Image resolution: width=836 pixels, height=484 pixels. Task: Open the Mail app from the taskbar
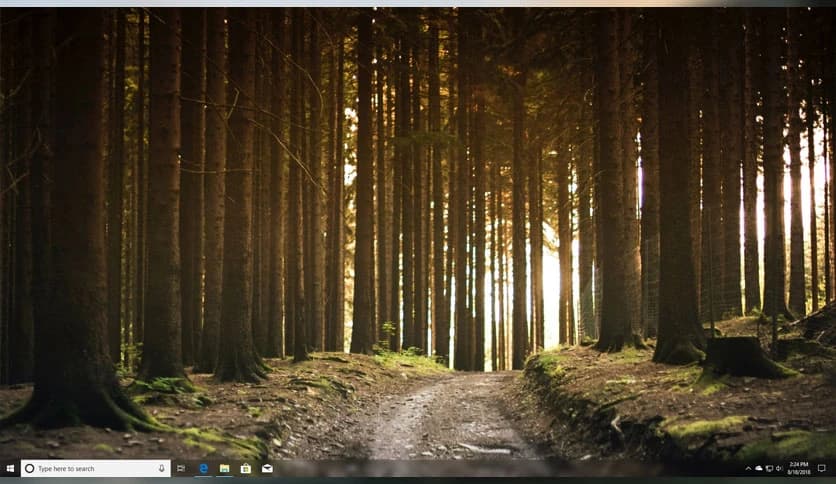pos(267,469)
